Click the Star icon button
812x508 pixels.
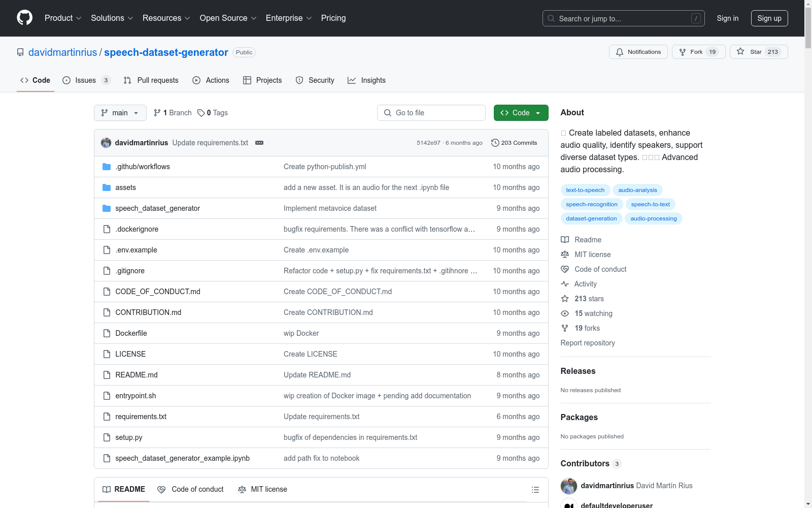point(759,52)
